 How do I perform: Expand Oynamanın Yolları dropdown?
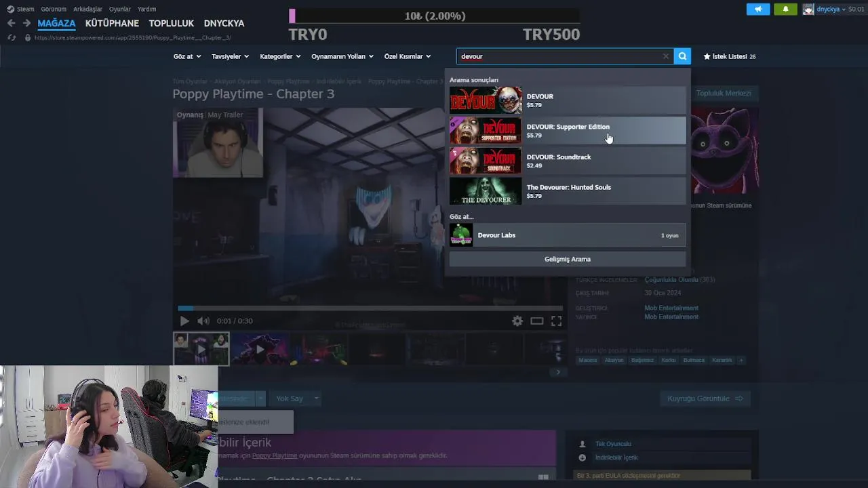pyautogui.click(x=342, y=56)
